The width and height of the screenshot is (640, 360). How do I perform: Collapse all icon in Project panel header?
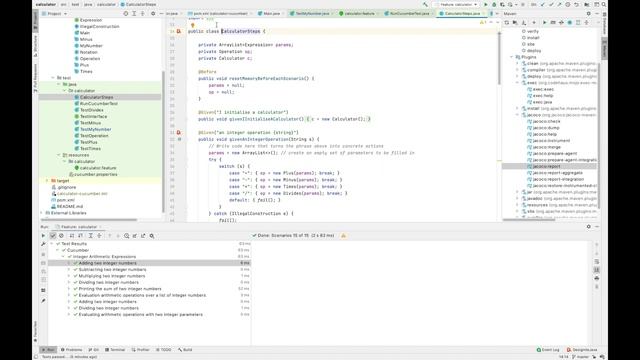(x=142, y=13)
